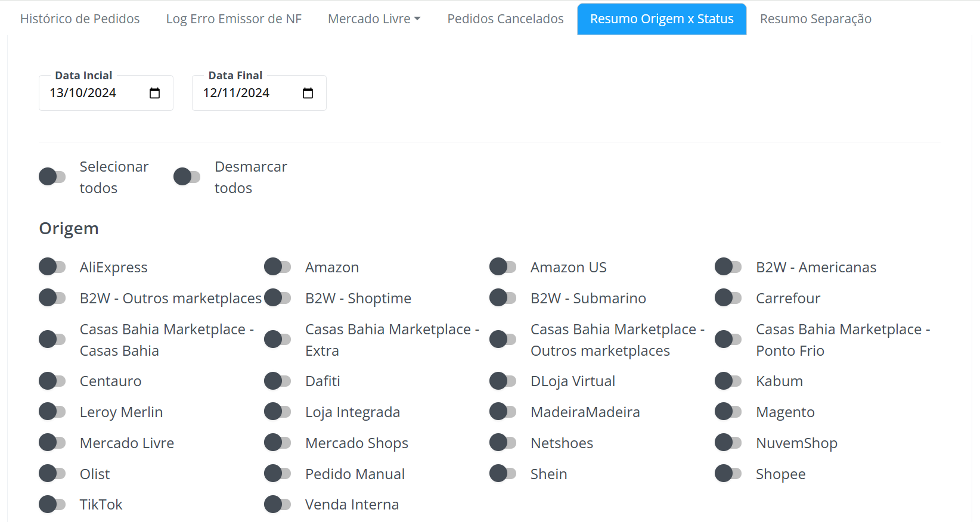Expand the Mercado Livre dropdown tab
The image size is (980, 522).
click(374, 19)
